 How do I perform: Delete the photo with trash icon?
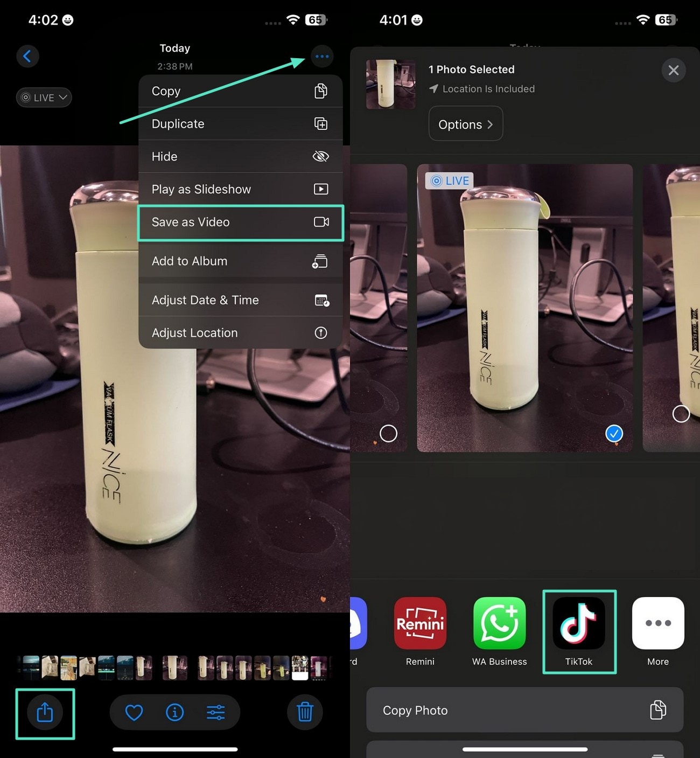point(305,712)
